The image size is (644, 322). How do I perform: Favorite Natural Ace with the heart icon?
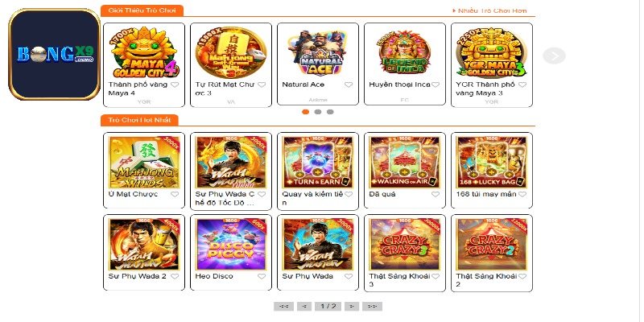[349, 85]
